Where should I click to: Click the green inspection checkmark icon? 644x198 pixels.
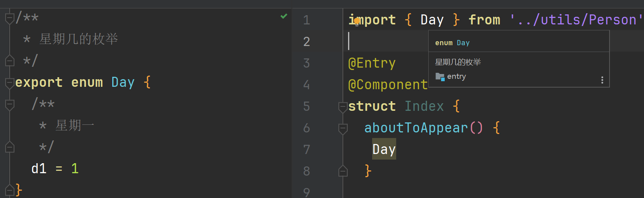click(284, 16)
